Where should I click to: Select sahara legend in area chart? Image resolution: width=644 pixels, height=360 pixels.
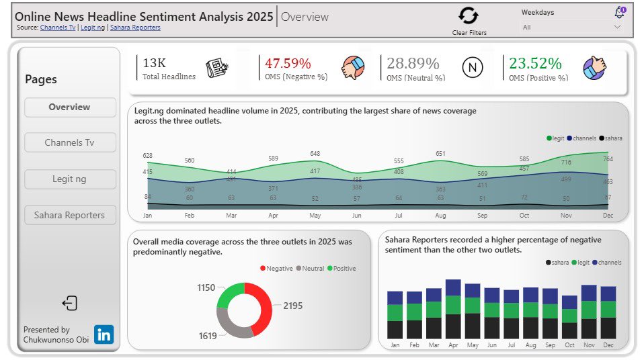[610, 138]
